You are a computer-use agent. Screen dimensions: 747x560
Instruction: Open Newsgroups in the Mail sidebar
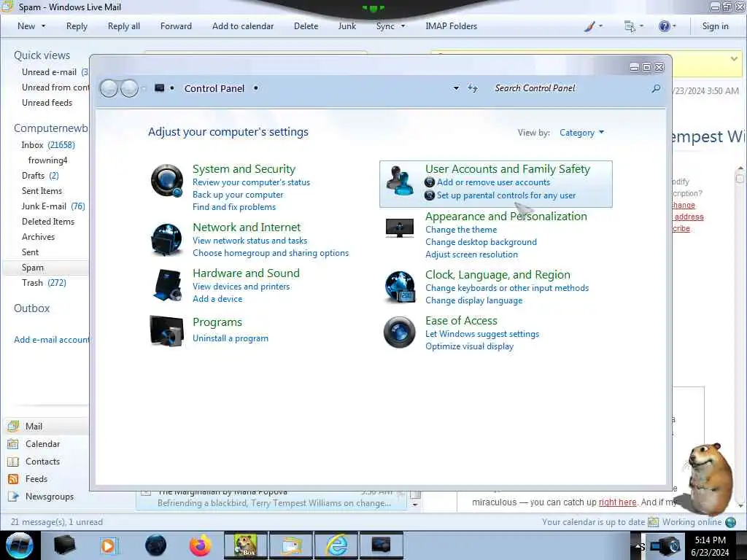[50, 497]
